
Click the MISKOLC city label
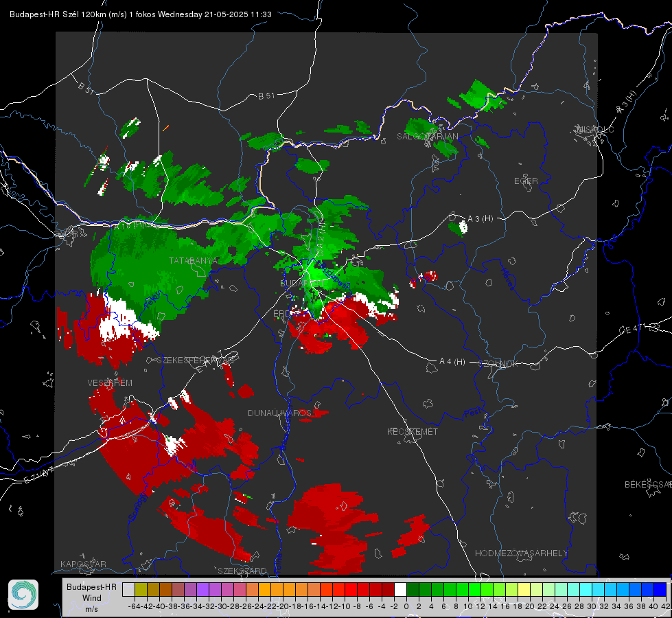[595, 130]
